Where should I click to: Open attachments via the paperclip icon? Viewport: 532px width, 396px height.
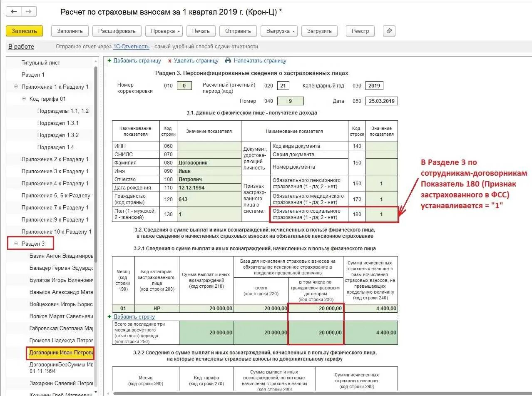[x=389, y=31]
